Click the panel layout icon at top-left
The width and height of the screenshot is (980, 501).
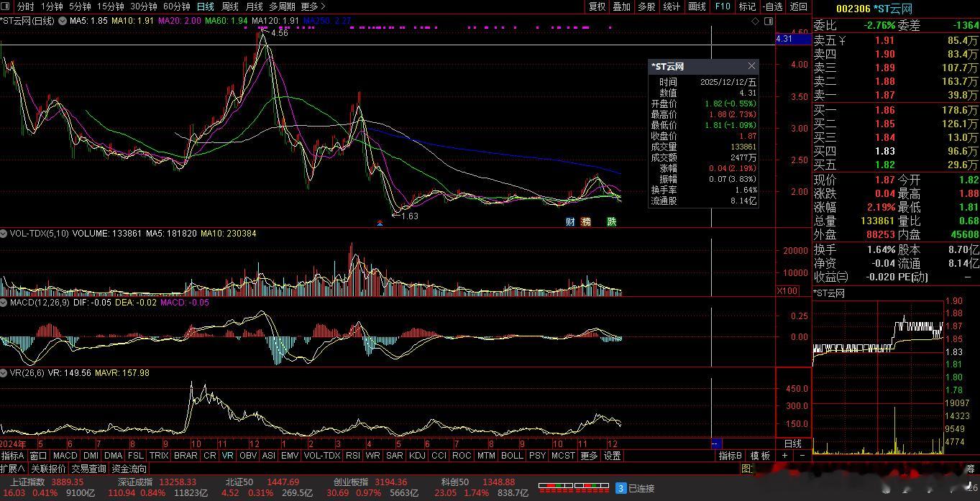(x=6, y=6)
